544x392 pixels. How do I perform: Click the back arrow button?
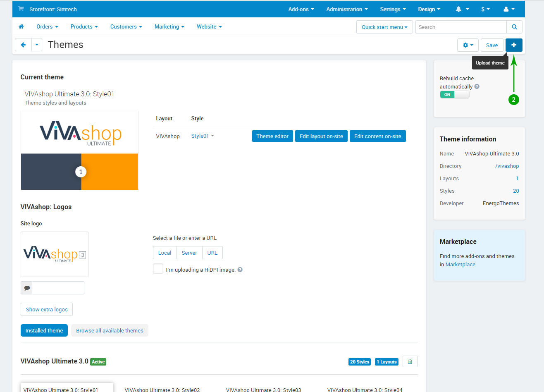[23, 45]
